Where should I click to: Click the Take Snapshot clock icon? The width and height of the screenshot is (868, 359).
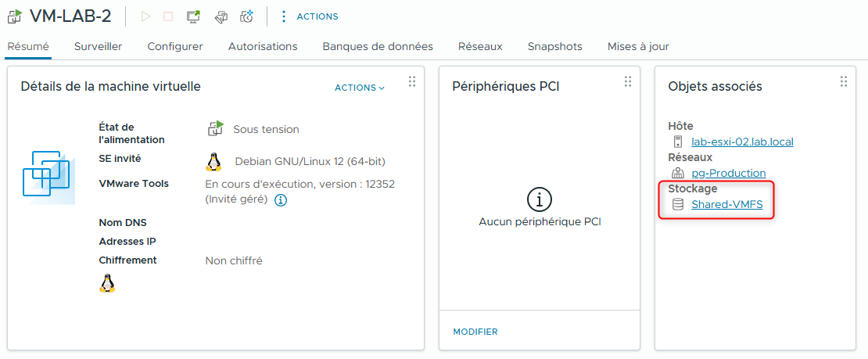[247, 16]
